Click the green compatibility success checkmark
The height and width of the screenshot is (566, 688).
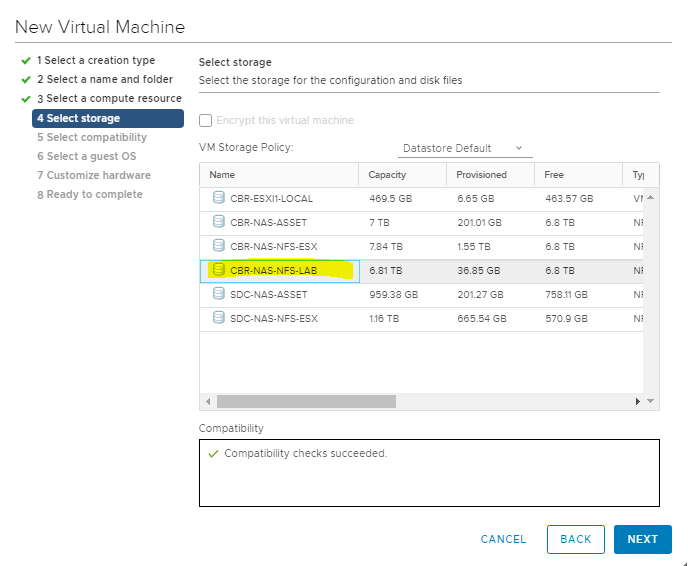coord(212,454)
